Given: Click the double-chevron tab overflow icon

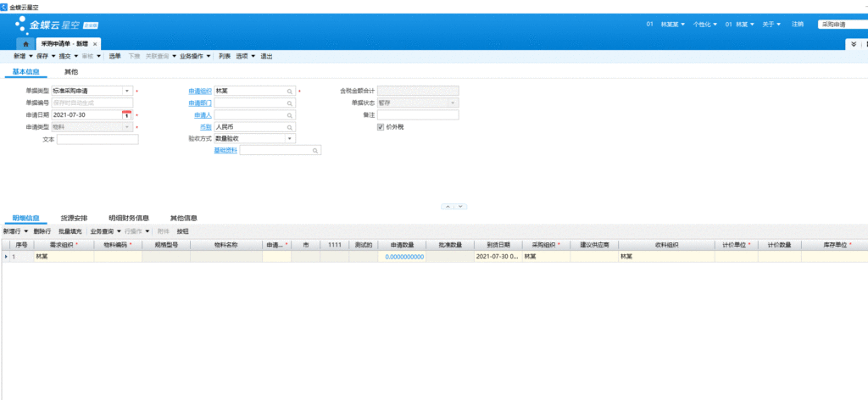Looking at the screenshot, I should [x=854, y=44].
